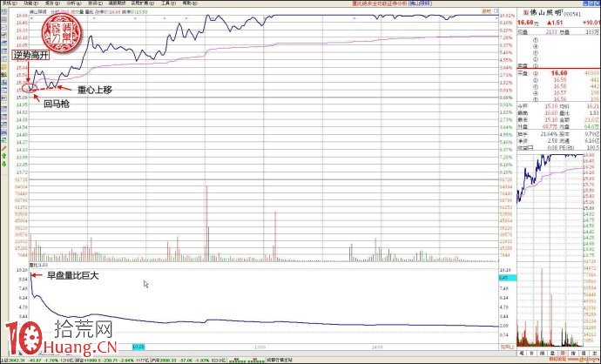Click the 成交量 label in chart legend
601x364 pixels.
pyautogui.click(x=76, y=12)
